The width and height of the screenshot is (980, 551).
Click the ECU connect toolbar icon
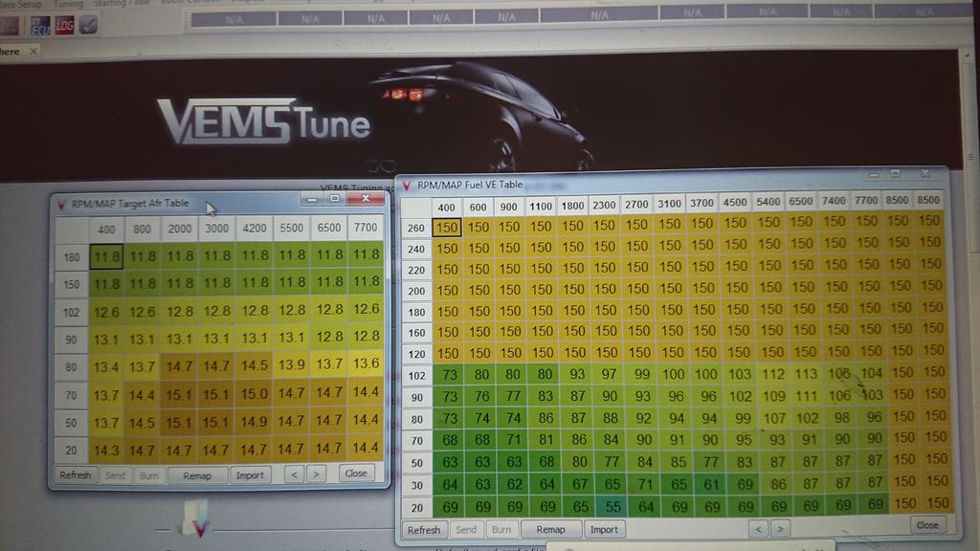click(x=40, y=25)
